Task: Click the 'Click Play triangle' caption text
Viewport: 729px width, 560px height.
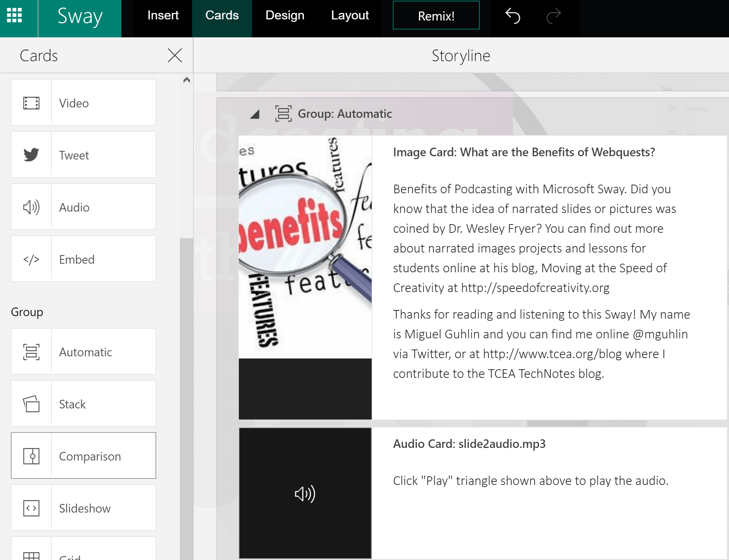Action: point(531,481)
